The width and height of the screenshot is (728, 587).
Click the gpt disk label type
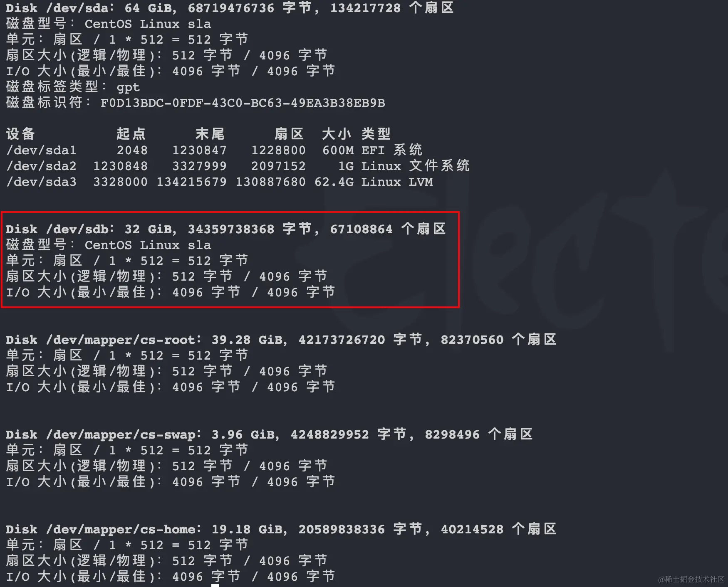[128, 87]
